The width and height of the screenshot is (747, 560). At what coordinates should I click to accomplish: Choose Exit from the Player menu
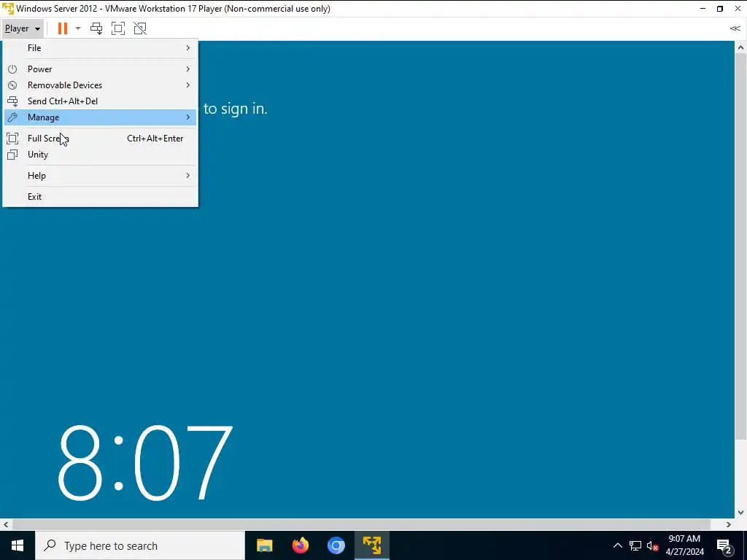100,197
